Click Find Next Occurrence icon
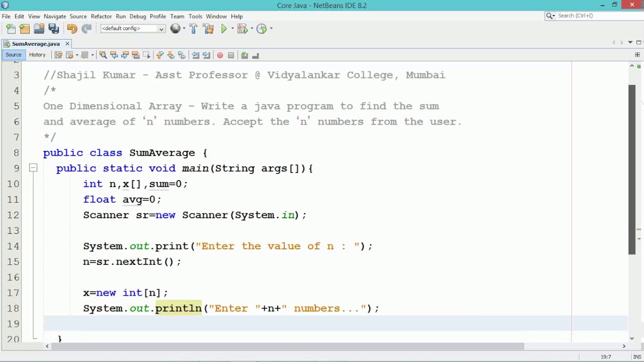The image size is (644, 362). point(125,55)
